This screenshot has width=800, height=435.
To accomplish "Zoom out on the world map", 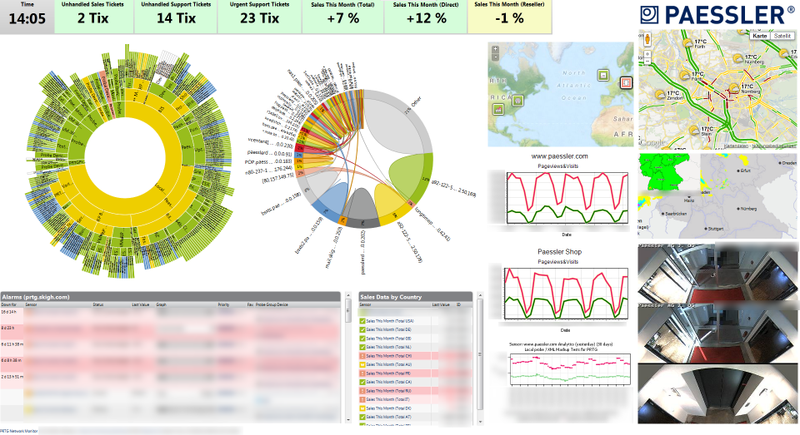I will (x=495, y=57).
